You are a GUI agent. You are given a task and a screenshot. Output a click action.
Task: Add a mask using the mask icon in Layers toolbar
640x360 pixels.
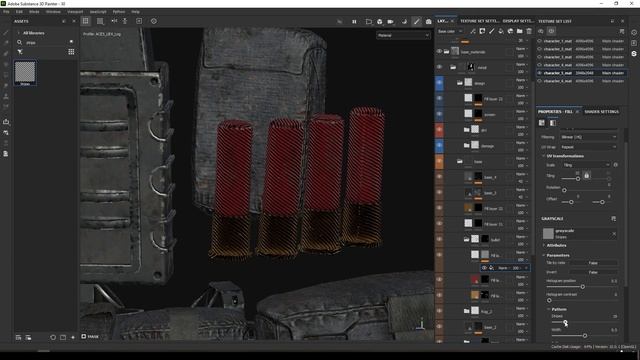coord(482,31)
